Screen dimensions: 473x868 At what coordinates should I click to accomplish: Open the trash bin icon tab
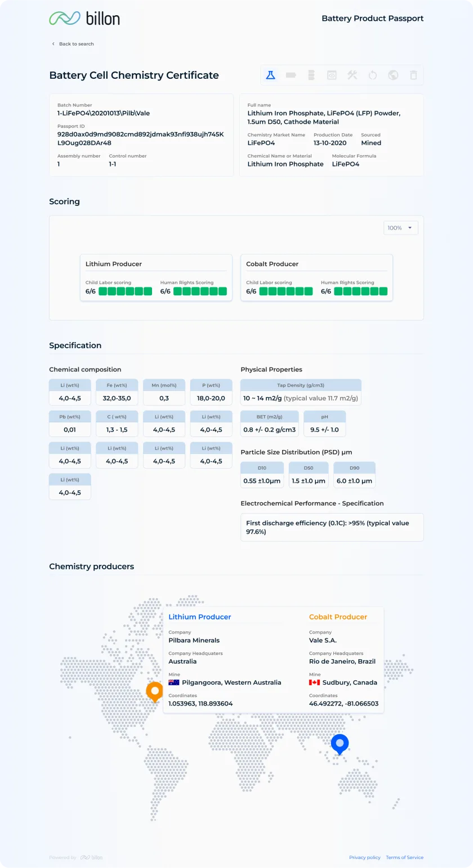(x=413, y=75)
